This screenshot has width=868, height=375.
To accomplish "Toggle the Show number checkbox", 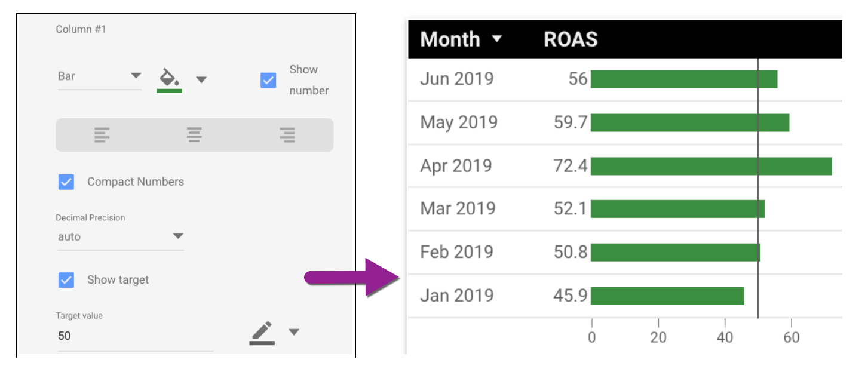I will [x=268, y=79].
